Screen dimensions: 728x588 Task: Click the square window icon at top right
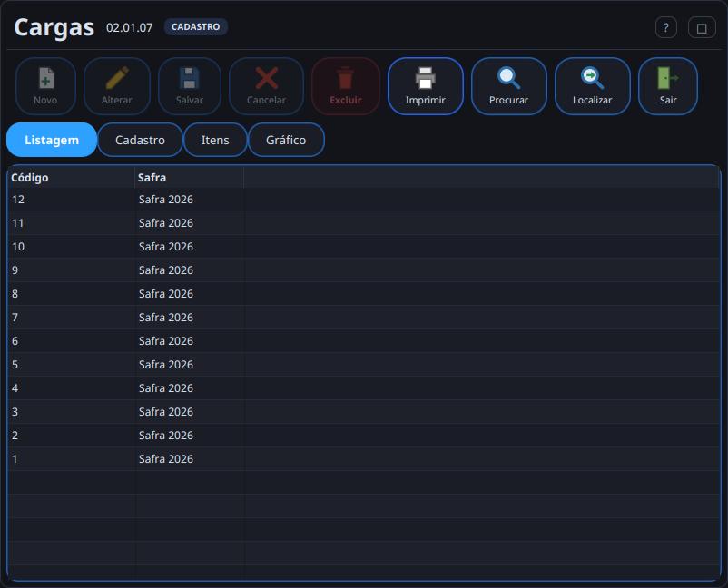tap(702, 28)
